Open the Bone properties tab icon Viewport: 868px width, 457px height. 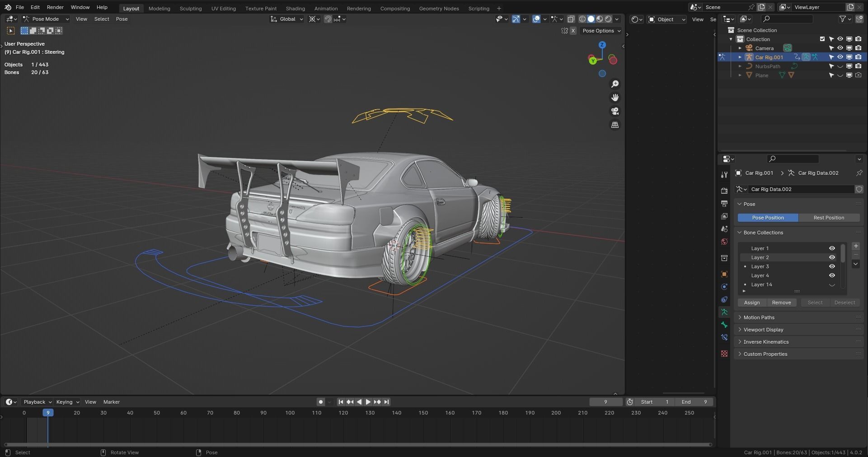pos(724,325)
